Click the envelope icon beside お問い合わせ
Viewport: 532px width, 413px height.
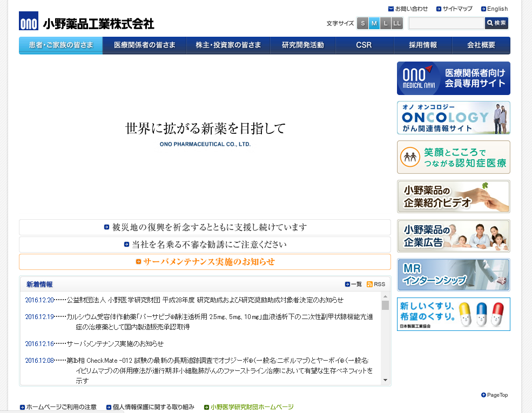click(391, 9)
